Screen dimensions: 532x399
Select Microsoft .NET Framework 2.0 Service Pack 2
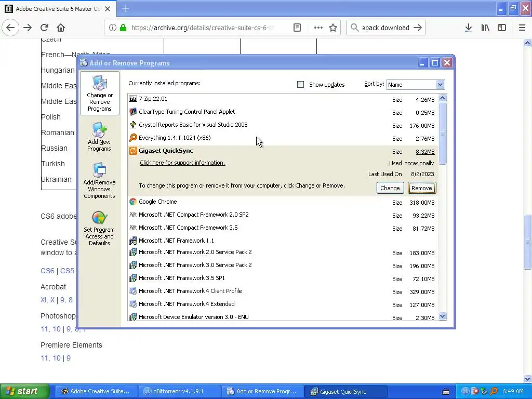[x=283, y=252]
